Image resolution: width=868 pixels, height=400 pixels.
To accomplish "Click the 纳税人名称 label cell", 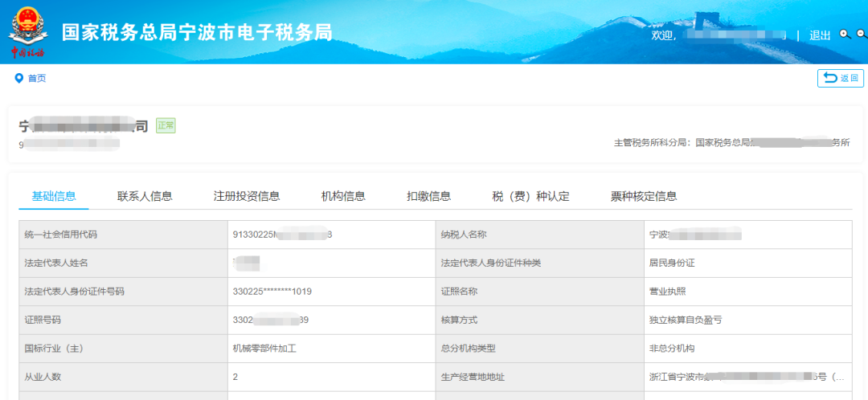I will point(540,235).
